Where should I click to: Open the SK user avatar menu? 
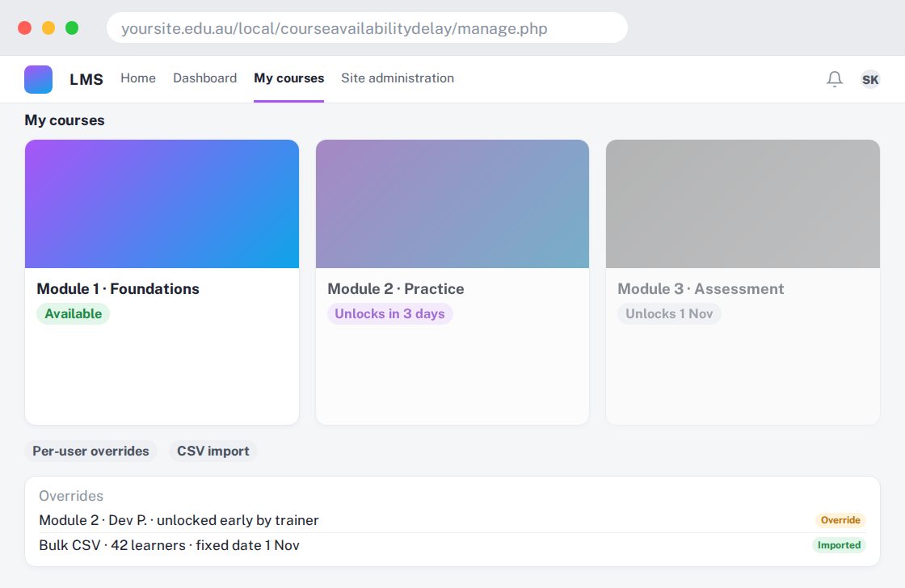point(870,79)
